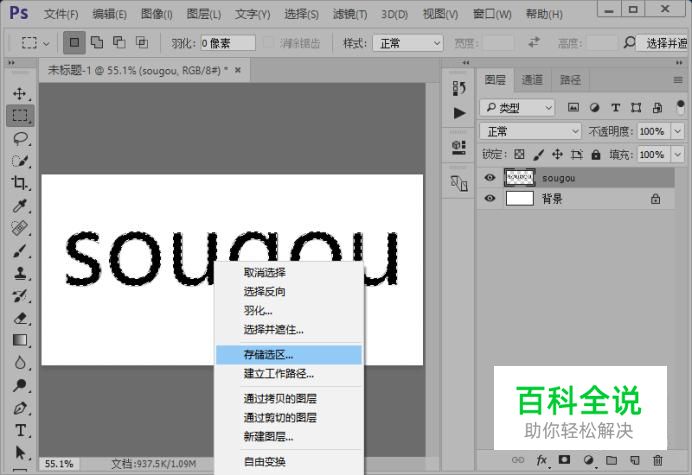Open the Actions panel play icon
692x475 pixels.
(459, 113)
